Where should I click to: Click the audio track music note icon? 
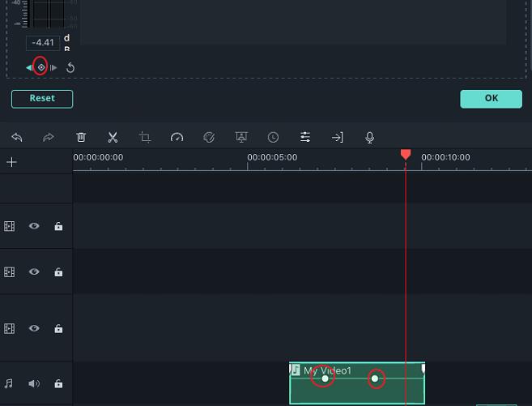pos(9,383)
